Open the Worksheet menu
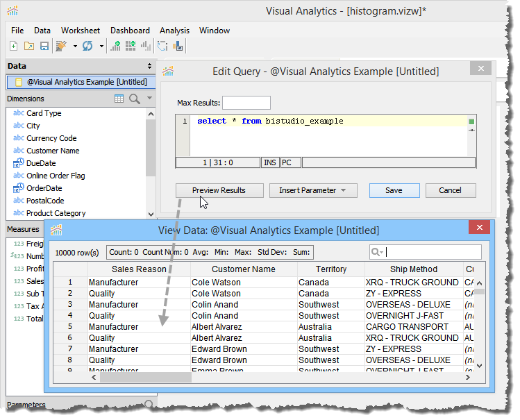The width and height of the screenshot is (520, 420). [80, 31]
